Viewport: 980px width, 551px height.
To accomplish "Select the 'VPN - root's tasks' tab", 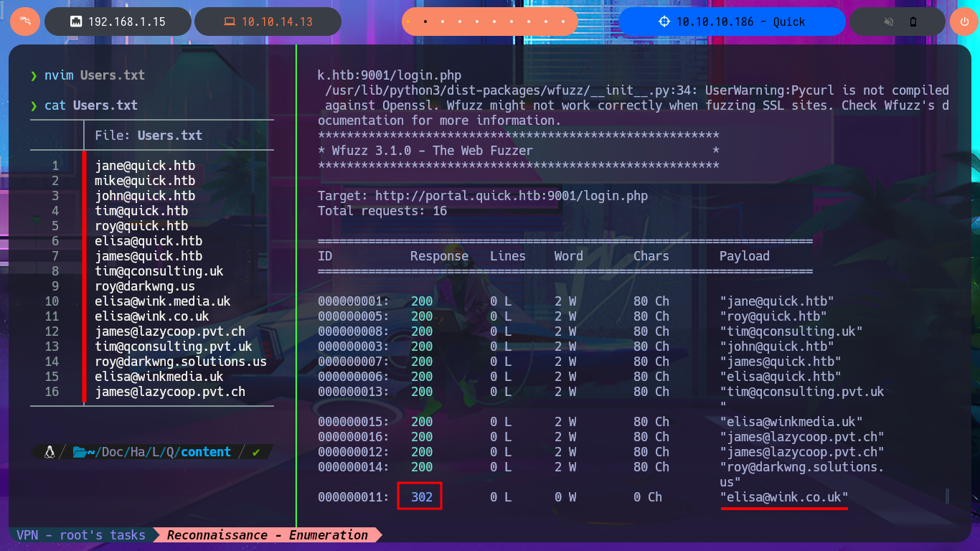I will click(81, 535).
